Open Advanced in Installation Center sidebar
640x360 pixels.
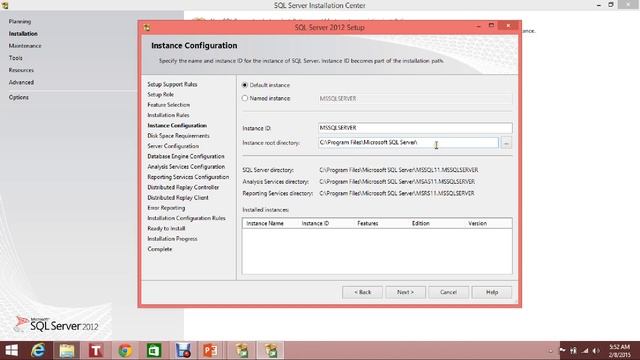21,82
